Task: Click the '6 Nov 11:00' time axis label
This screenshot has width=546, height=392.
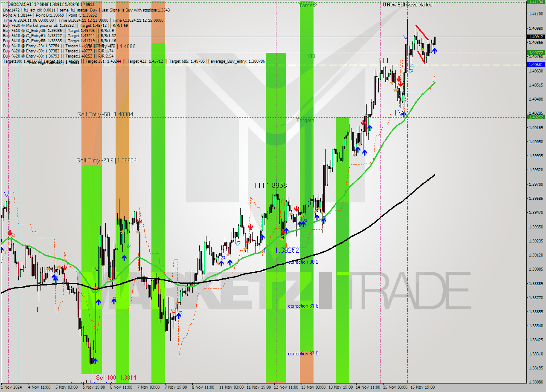Action: [122, 387]
